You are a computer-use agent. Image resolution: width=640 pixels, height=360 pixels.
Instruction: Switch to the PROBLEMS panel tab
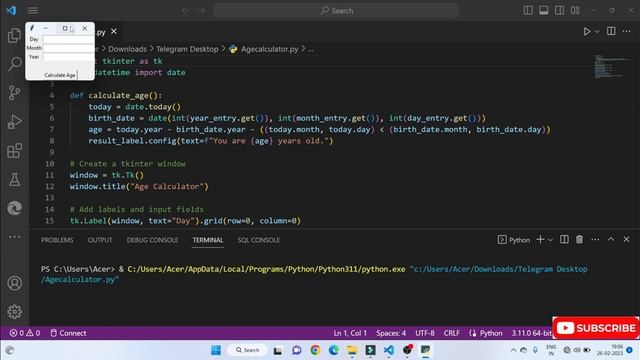point(57,240)
